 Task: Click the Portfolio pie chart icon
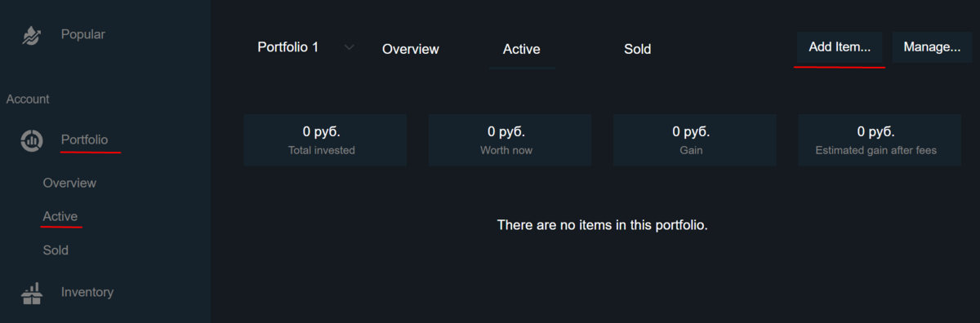pos(32,140)
